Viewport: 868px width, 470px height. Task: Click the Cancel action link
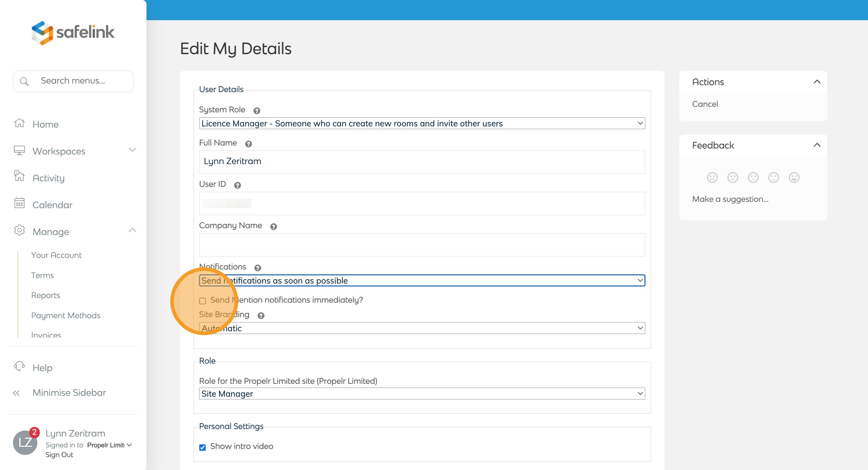(705, 104)
